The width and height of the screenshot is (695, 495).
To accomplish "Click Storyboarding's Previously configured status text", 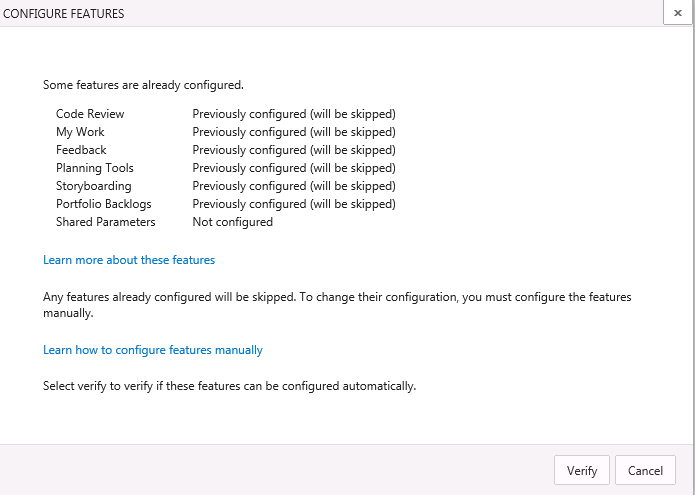I will [x=294, y=186].
